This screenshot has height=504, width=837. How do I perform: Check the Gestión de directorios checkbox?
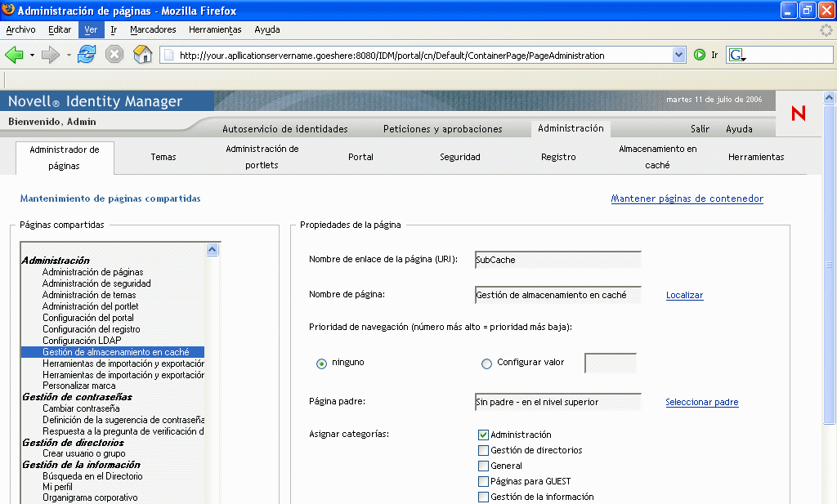pyautogui.click(x=483, y=450)
